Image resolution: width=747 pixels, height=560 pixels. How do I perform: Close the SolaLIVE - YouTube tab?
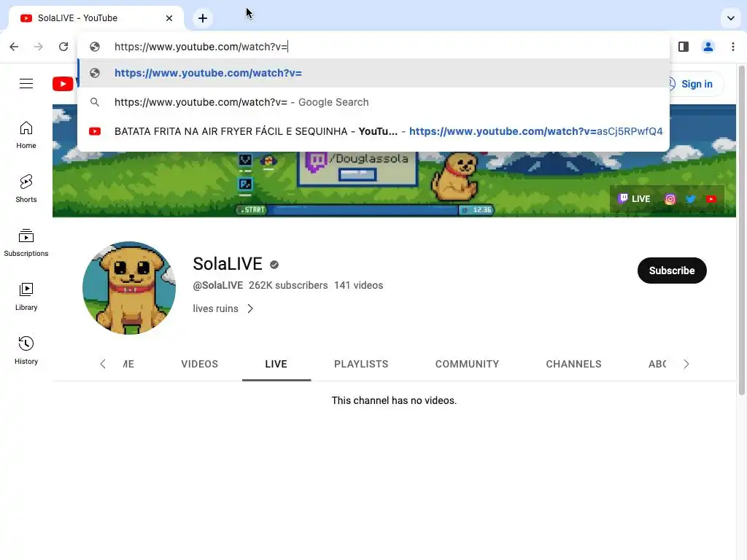[169, 18]
